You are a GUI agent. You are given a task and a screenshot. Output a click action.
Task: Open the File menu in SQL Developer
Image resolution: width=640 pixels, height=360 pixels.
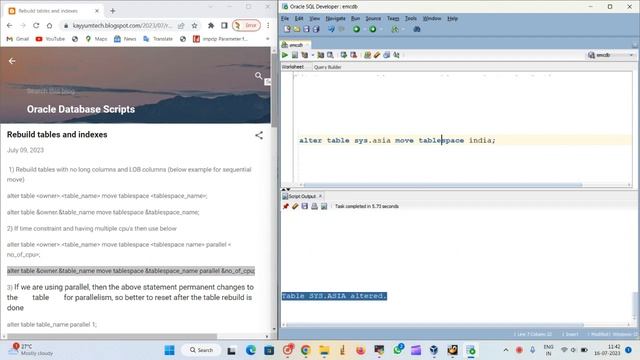[285, 18]
